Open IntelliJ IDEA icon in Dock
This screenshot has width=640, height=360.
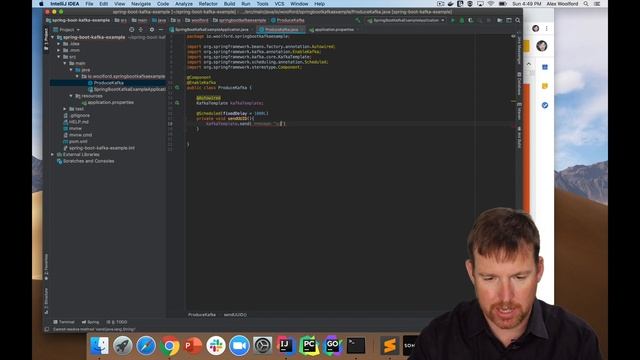286,346
